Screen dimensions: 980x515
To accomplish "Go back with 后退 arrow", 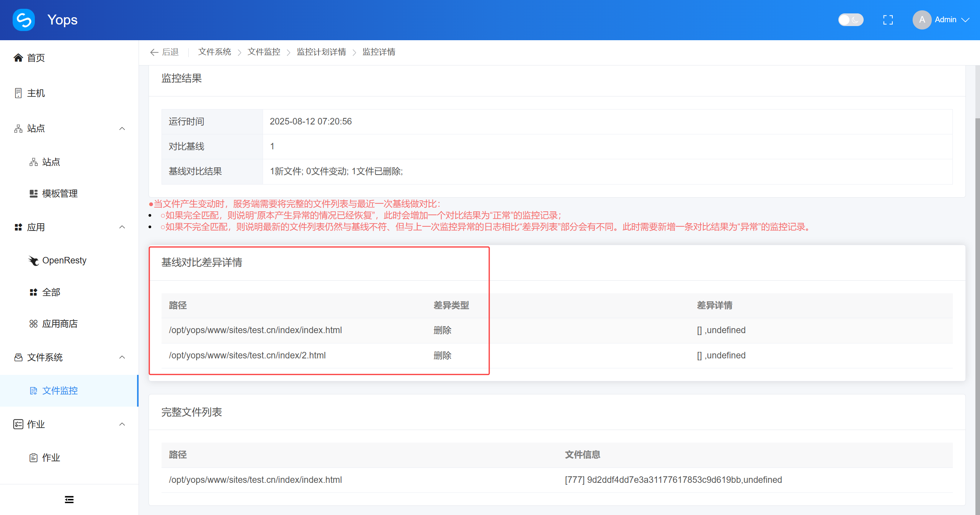I will click(x=165, y=52).
